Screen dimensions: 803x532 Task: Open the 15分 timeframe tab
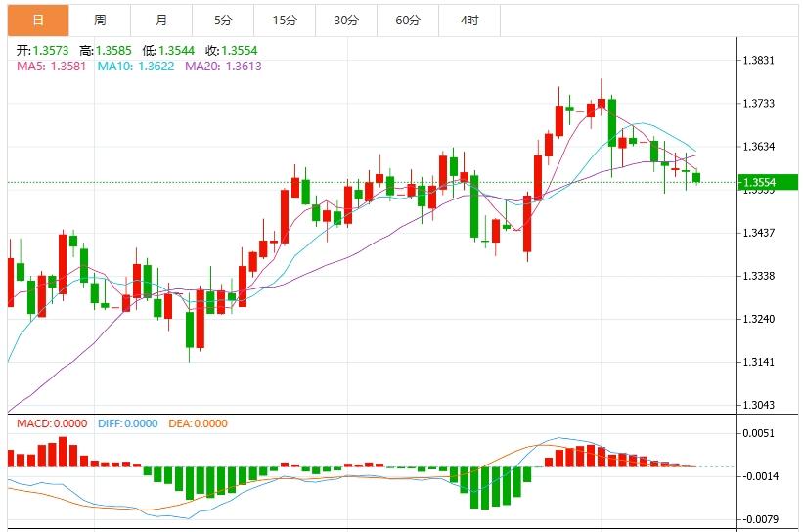285,21
